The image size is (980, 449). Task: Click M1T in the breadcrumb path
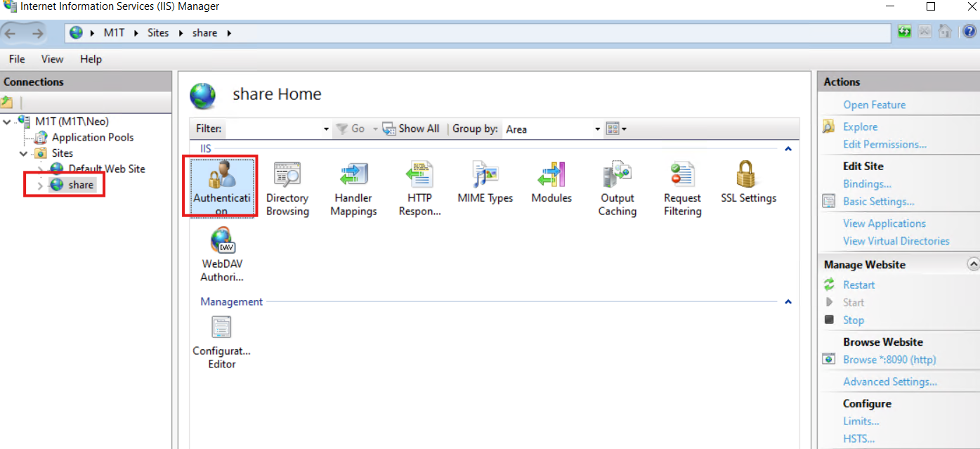pos(114,33)
